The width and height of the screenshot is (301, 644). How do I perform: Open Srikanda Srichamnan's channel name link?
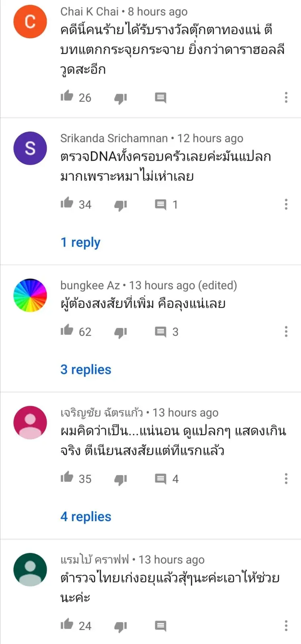click(x=114, y=138)
